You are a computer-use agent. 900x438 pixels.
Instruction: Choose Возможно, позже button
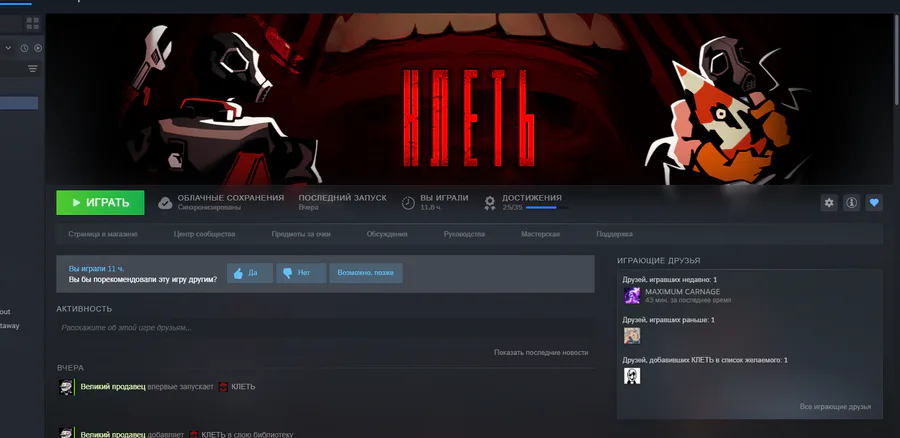(366, 273)
